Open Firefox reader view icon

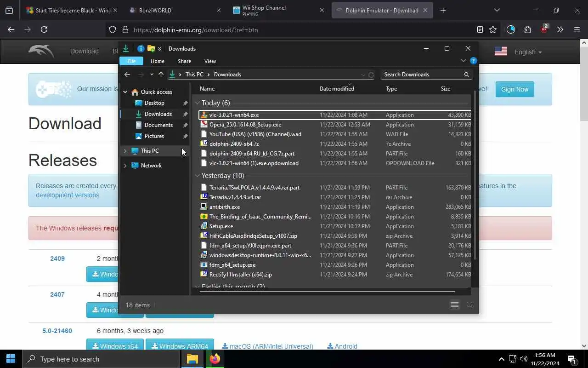click(480, 29)
